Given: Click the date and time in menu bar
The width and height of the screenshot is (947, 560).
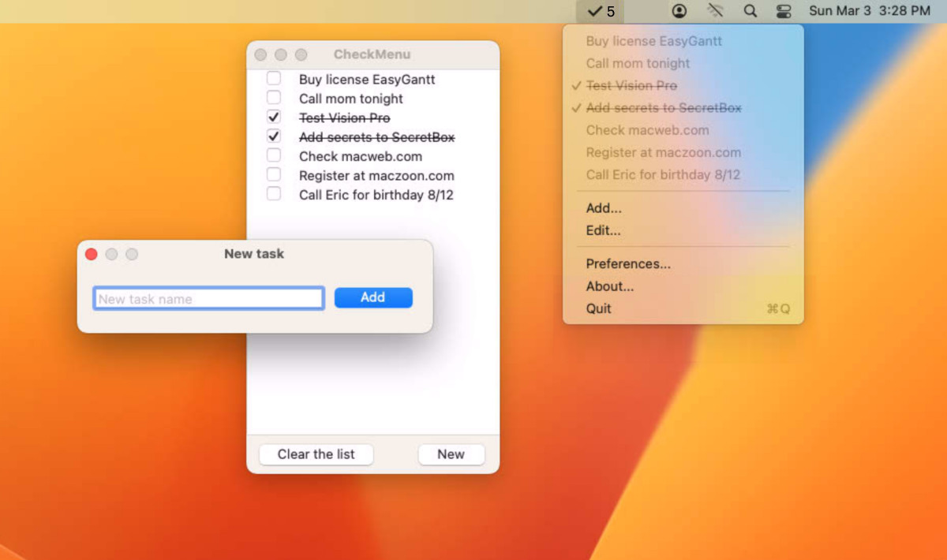Looking at the screenshot, I should click(x=870, y=11).
